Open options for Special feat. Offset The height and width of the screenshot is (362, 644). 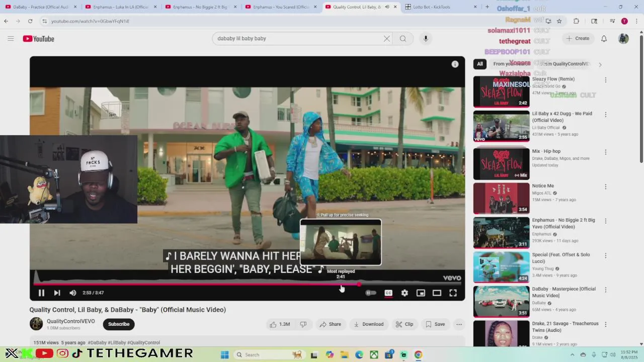tap(605, 256)
